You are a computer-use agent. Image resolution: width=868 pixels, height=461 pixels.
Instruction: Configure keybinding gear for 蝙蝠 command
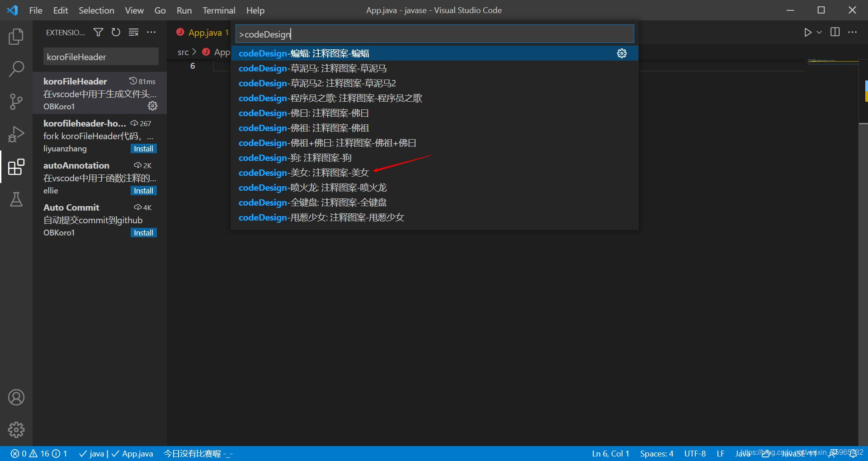coord(622,53)
